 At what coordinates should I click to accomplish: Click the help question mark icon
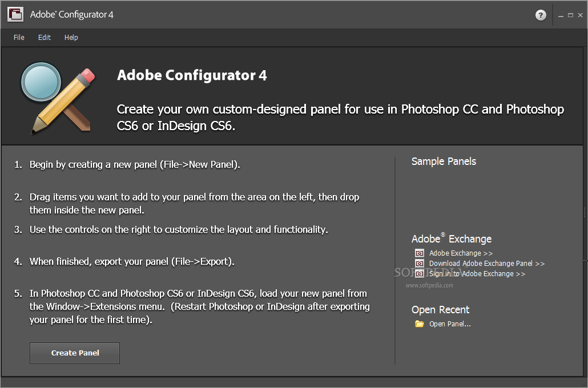(x=541, y=15)
